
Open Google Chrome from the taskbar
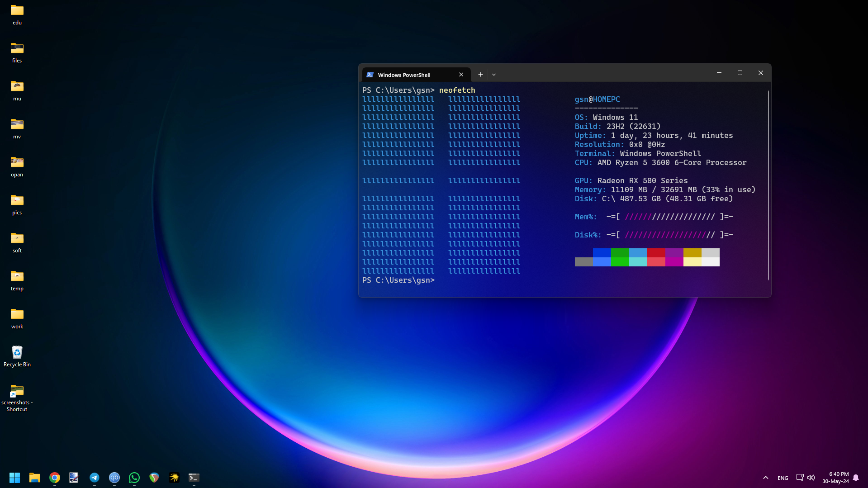click(x=55, y=478)
